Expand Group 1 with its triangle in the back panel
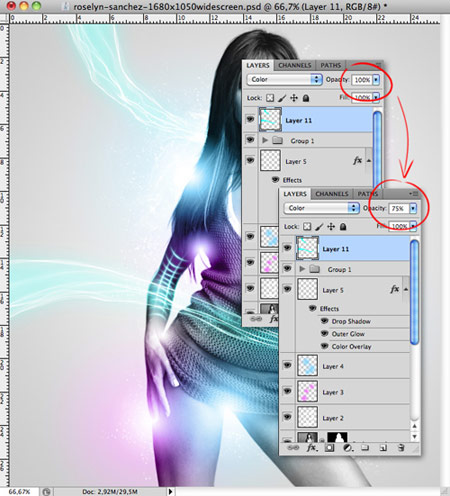The image size is (450, 496). pos(265,140)
